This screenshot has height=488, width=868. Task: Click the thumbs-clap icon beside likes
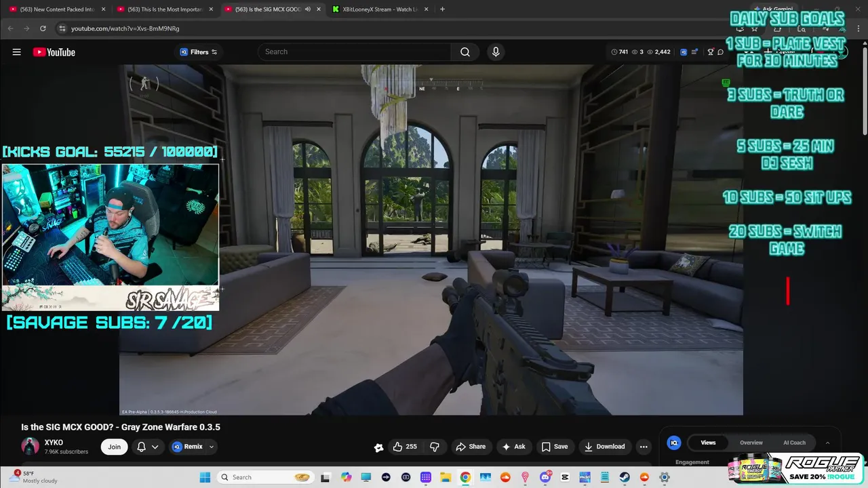[378, 447]
